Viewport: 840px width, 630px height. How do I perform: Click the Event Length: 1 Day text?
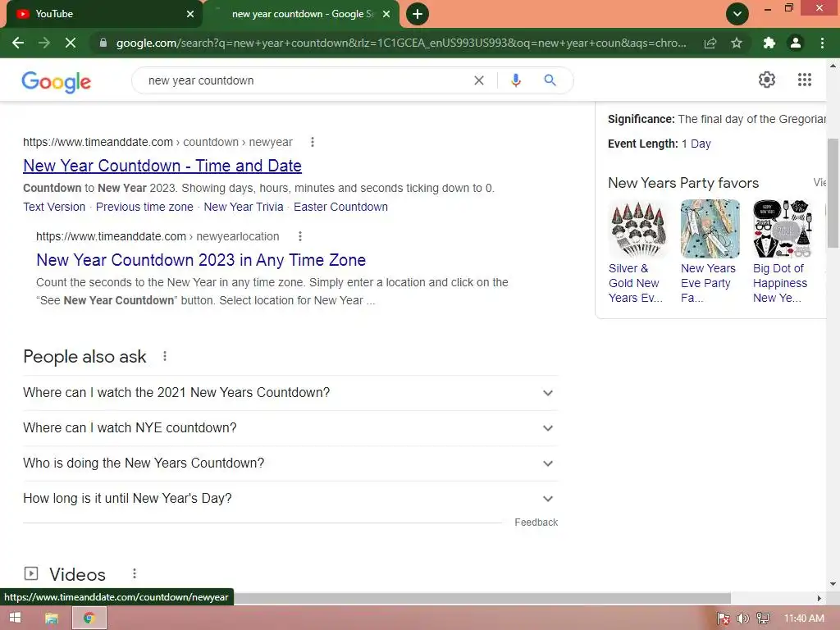(x=660, y=144)
